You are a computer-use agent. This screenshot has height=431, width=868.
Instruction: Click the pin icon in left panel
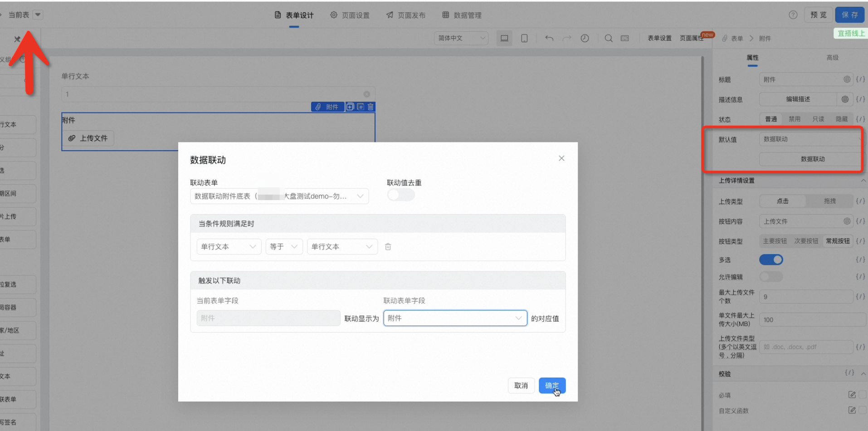[x=17, y=39]
